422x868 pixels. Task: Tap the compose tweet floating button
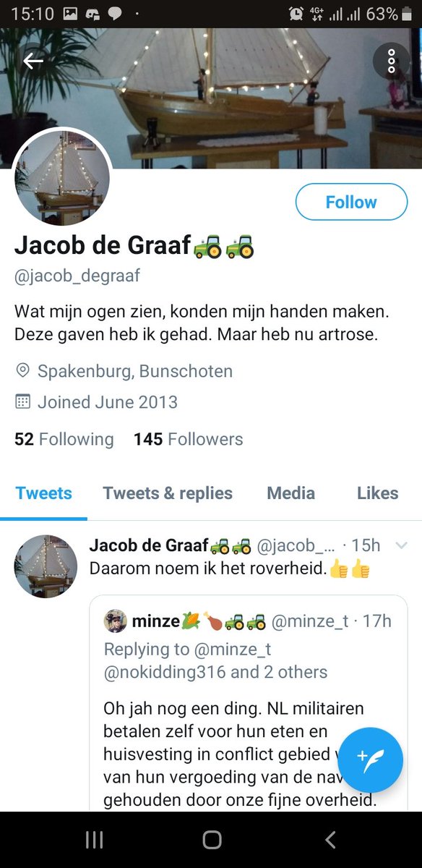point(370,760)
